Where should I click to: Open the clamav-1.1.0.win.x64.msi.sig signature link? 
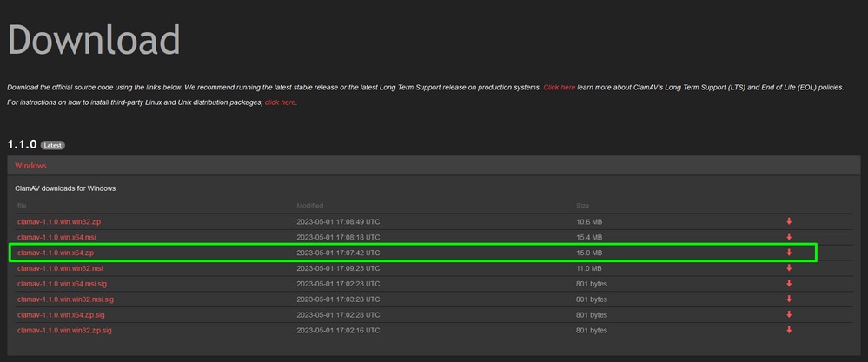point(63,284)
